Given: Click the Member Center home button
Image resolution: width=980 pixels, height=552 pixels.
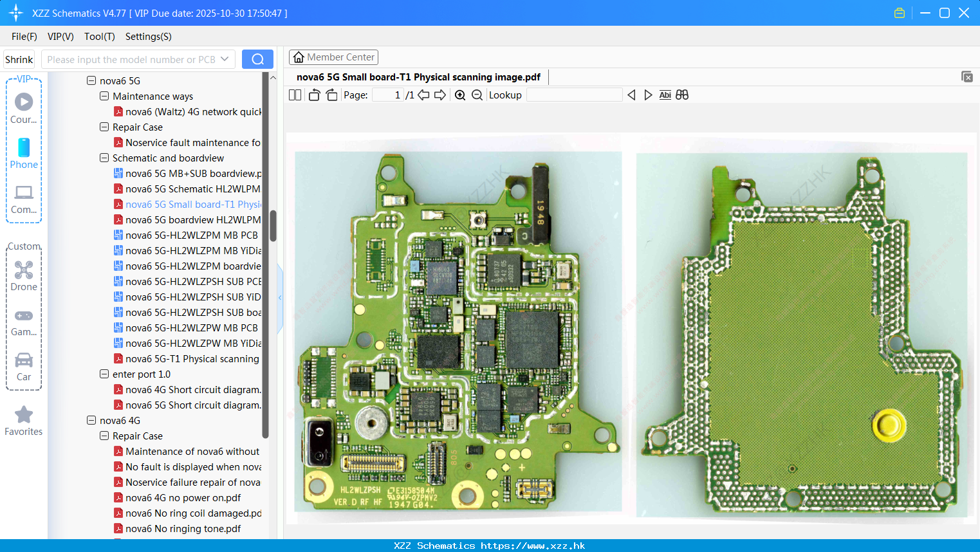Looking at the screenshot, I should click(333, 57).
